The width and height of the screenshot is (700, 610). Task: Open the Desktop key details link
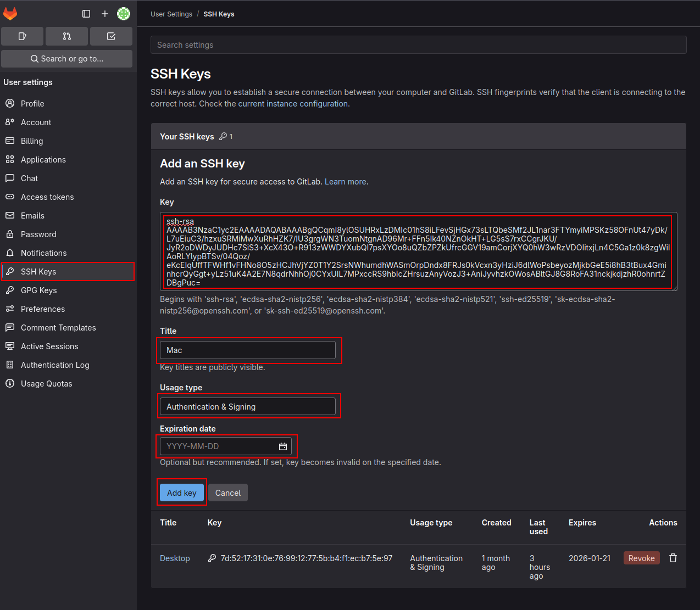pos(175,558)
